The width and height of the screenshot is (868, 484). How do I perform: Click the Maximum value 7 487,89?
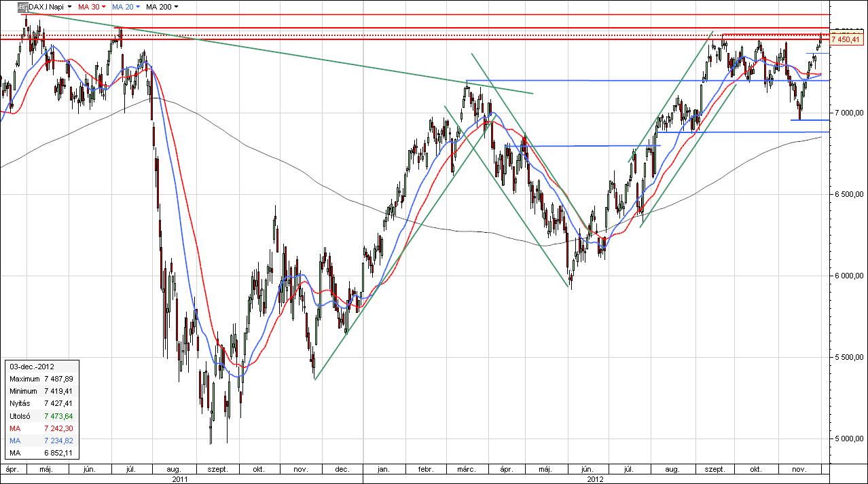coord(58,378)
